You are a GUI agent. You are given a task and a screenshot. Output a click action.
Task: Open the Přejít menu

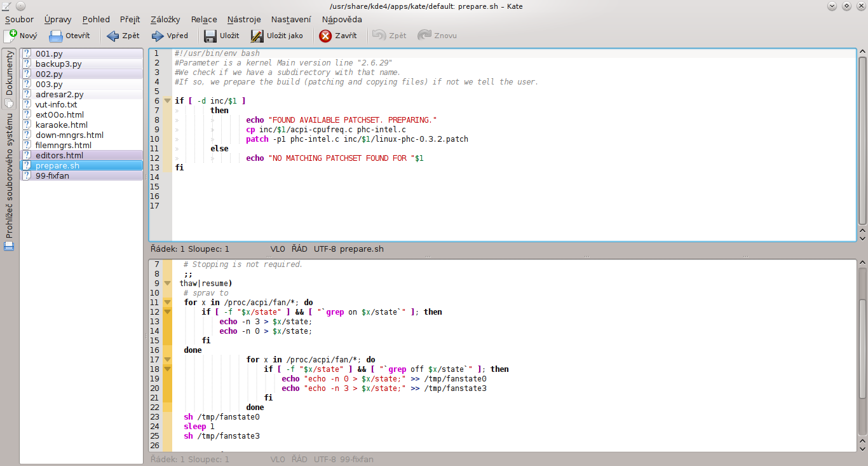[129, 19]
